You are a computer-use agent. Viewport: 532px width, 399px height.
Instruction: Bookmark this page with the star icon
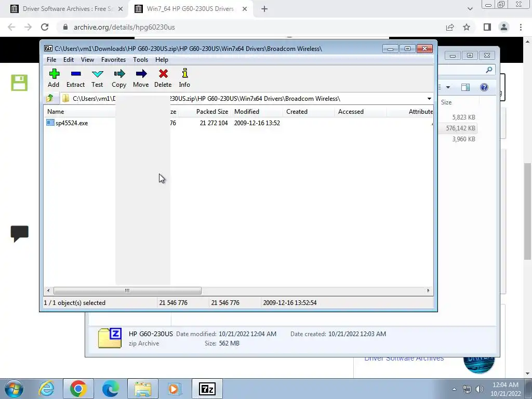pos(467,27)
